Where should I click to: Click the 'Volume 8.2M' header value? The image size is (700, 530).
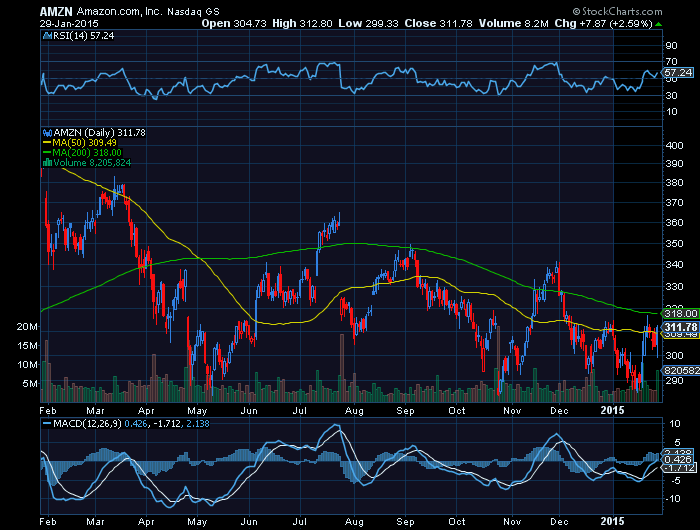(513, 24)
